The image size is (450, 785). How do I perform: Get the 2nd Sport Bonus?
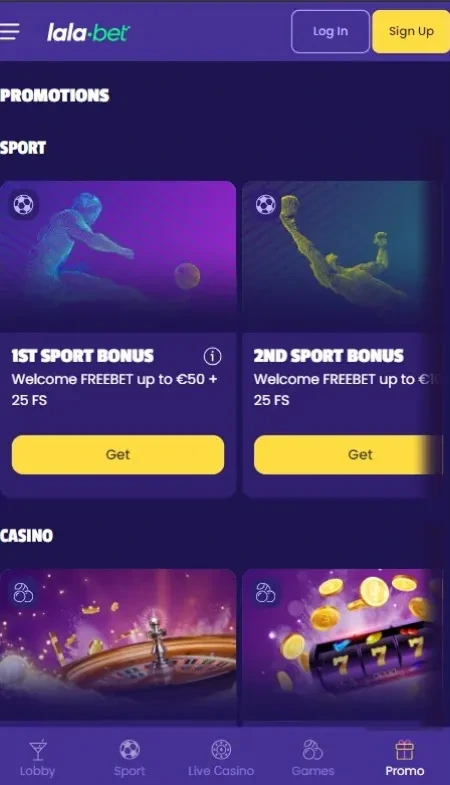(348, 455)
